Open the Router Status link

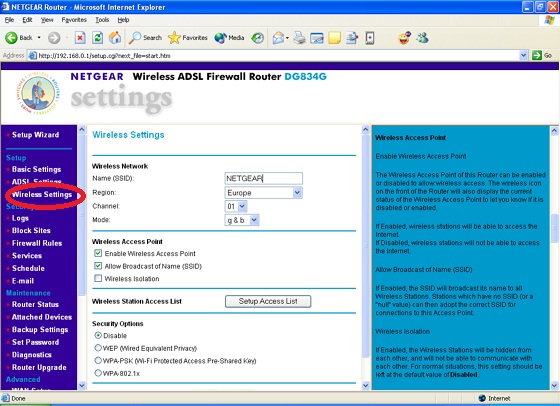click(35, 305)
